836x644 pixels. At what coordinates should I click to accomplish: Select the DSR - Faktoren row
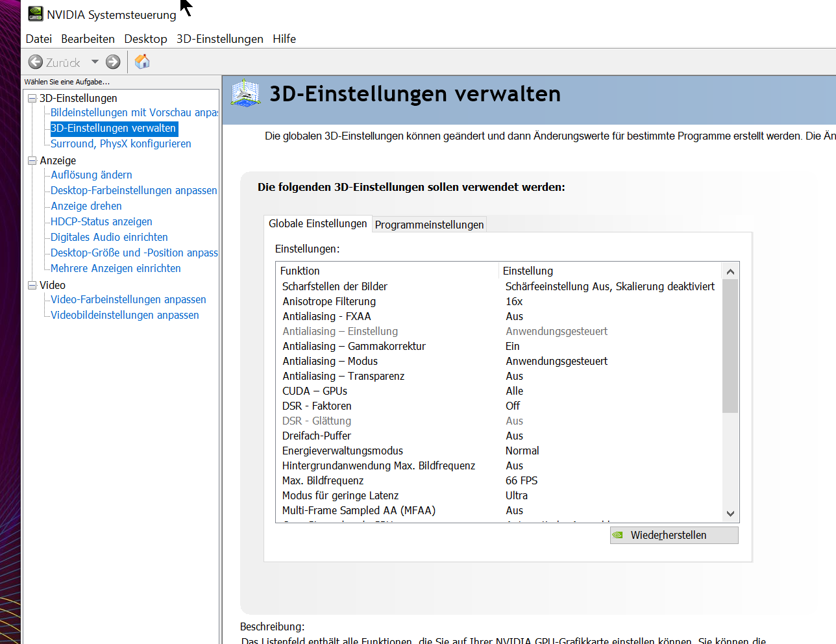[498, 406]
